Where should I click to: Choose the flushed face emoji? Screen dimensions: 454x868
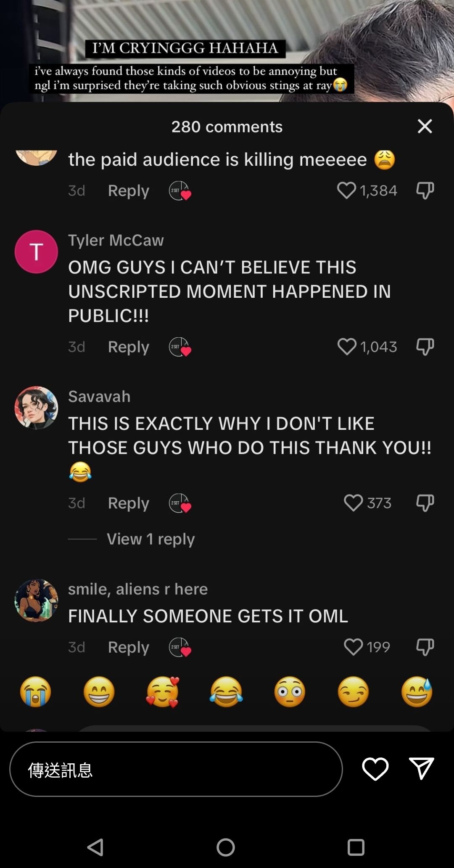point(290,692)
